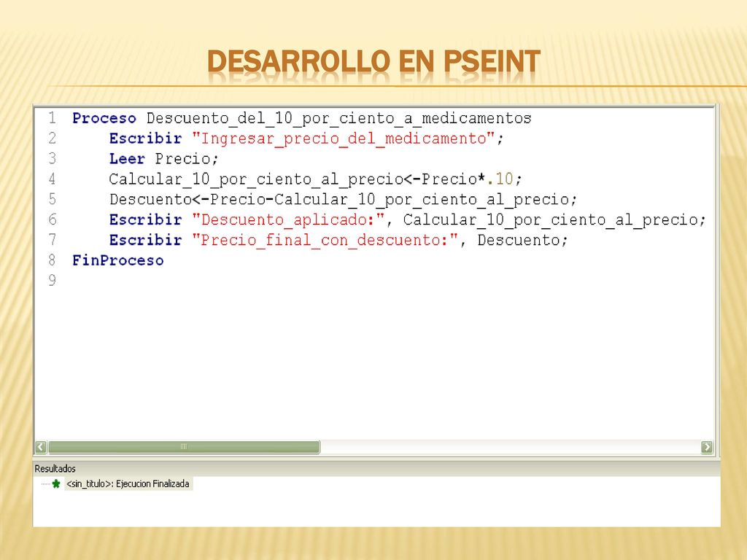Click the 'Precio;' variable on line 3
The image size is (747, 560).
click(x=187, y=158)
